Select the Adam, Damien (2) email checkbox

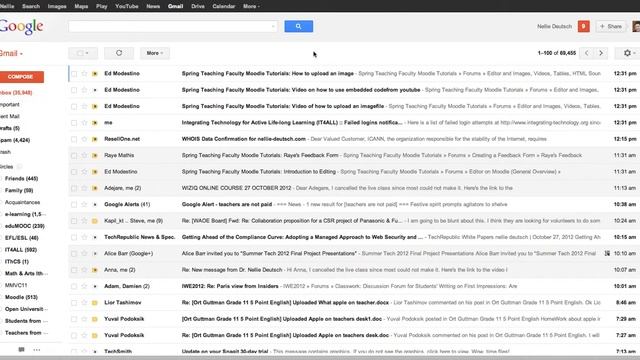point(74,287)
